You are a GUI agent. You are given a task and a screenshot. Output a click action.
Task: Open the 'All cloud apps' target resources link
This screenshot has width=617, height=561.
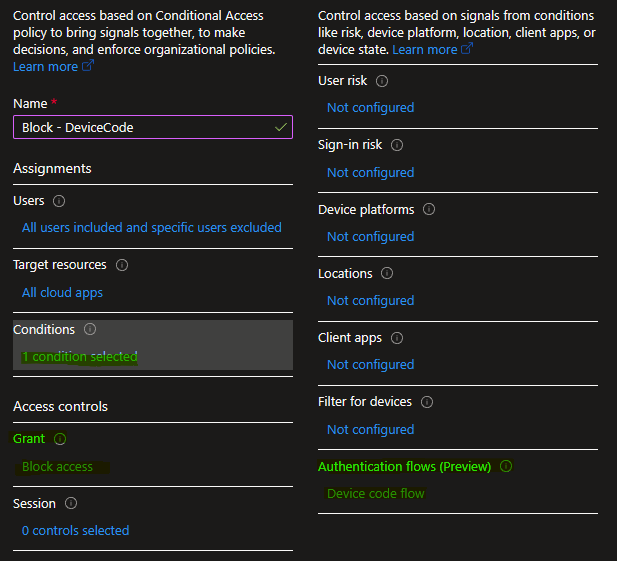[x=62, y=293]
